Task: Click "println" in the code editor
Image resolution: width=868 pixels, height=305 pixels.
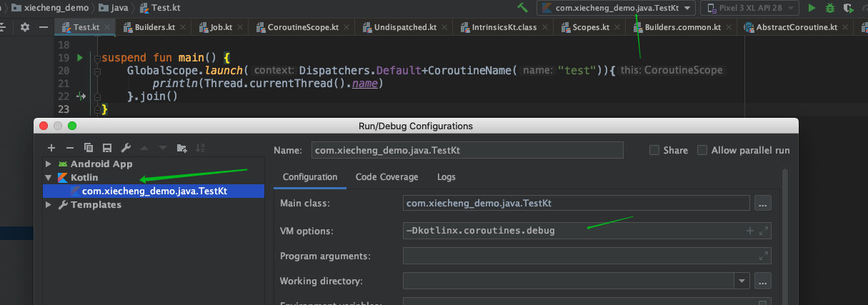Action: pos(175,84)
